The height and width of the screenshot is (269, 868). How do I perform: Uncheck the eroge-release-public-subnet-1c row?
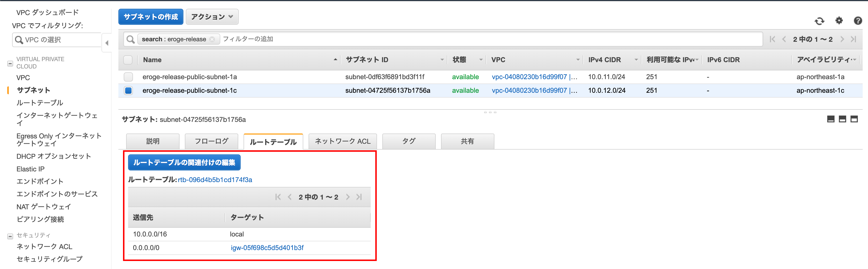pos(128,90)
